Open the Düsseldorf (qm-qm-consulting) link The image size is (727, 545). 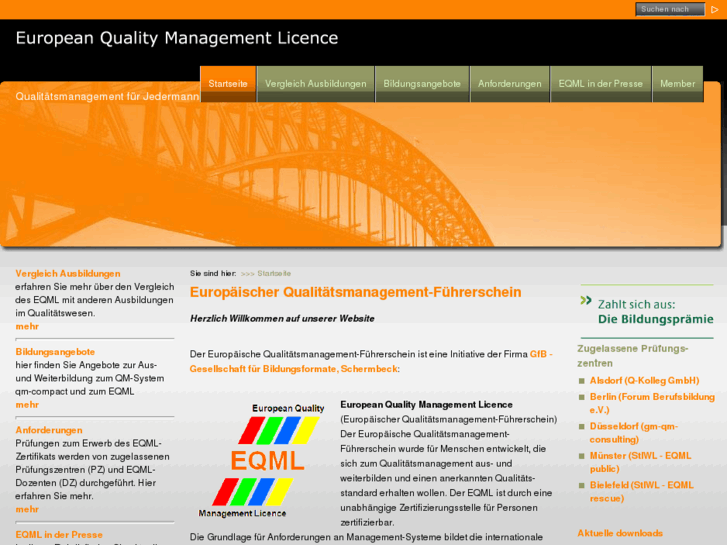tap(634, 433)
